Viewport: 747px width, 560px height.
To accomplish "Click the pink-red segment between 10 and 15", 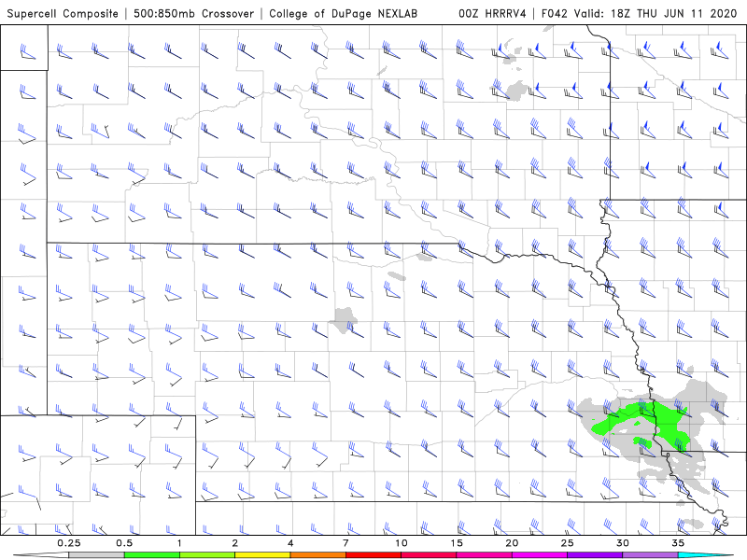I will click(x=429, y=555).
